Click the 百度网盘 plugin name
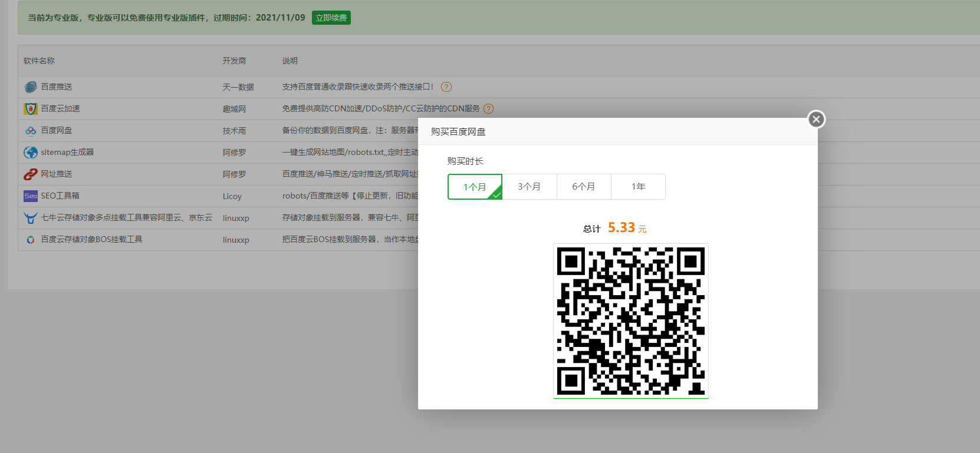980x453 pixels. [x=57, y=130]
